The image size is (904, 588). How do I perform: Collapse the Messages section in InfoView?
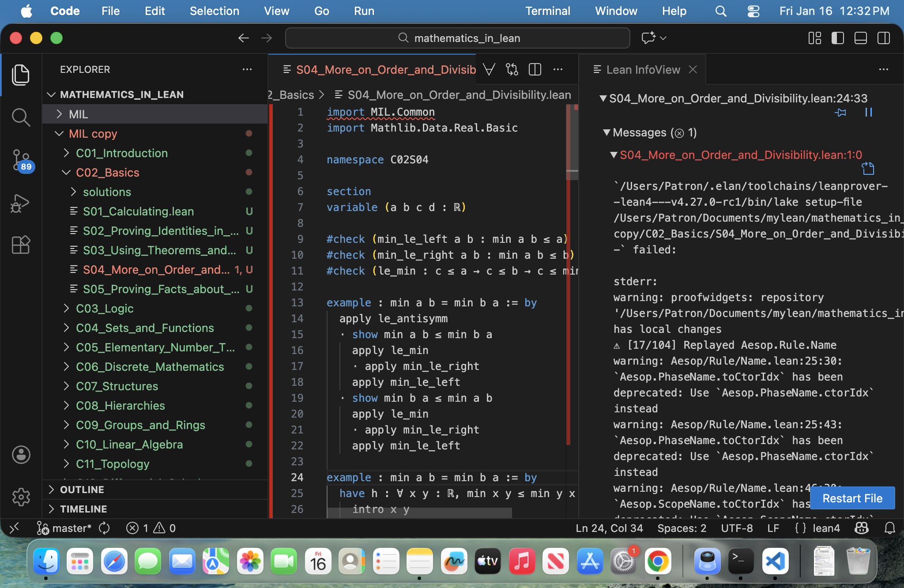pos(607,132)
